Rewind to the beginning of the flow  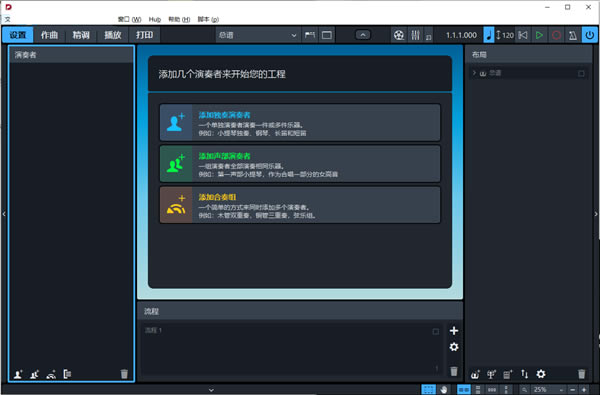pyautogui.click(x=523, y=35)
